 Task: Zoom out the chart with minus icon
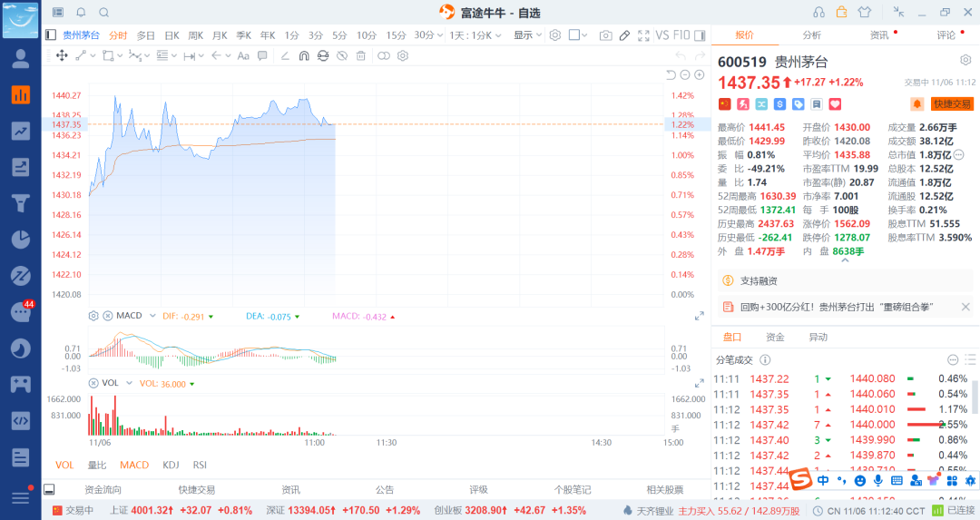pyautogui.click(x=685, y=75)
